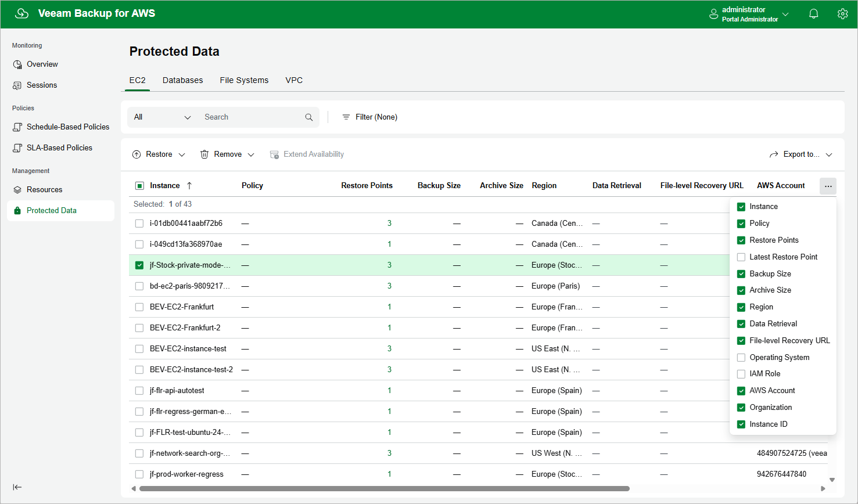The width and height of the screenshot is (858, 504).
Task: Focus the Search input field
Action: [252, 117]
